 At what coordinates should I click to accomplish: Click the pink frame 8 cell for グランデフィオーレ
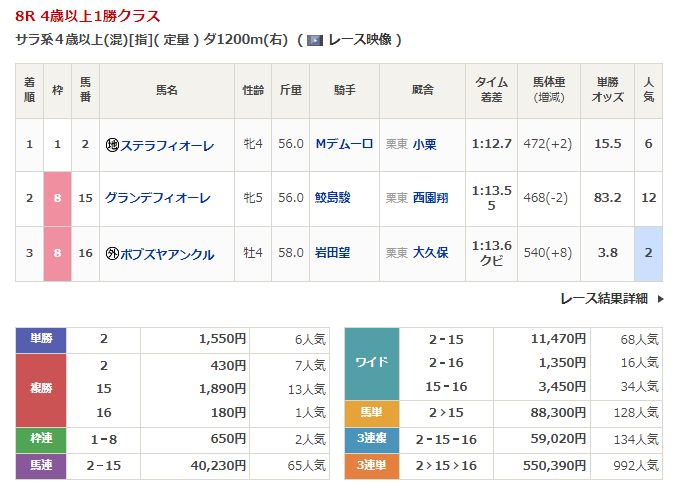click(x=57, y=198)
